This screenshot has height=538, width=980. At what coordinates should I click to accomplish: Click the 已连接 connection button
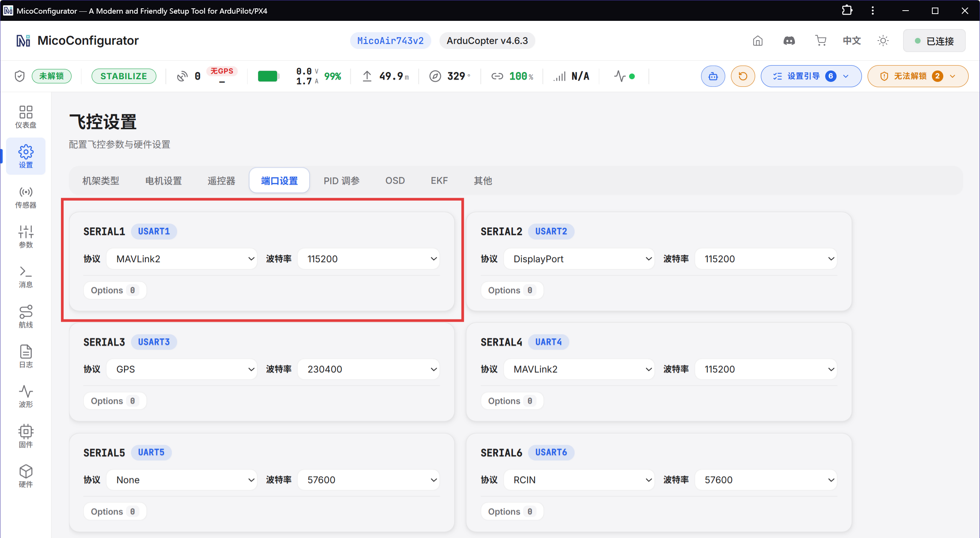pos(934,41)
